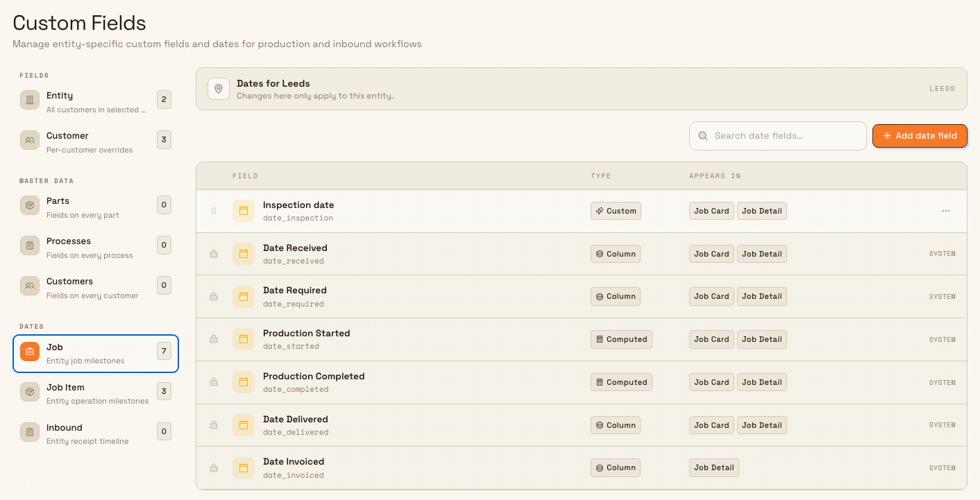Select Processes master data section
980x500 pixels.
[x=96, y=248]
